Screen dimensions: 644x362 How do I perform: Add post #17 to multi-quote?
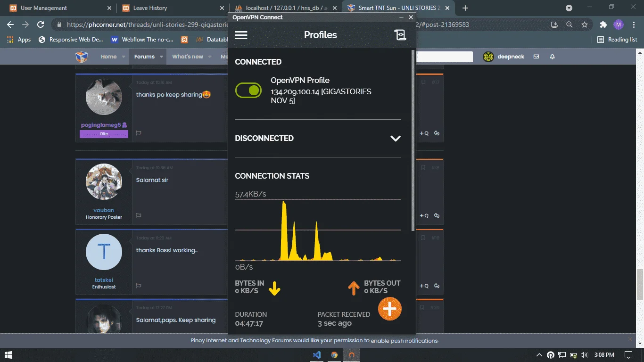(424, 133)
